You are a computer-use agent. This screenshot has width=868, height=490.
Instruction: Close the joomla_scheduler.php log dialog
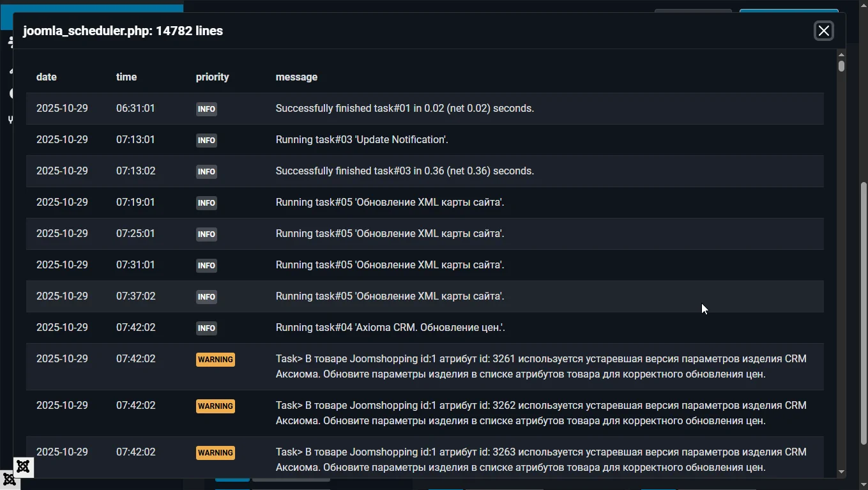[823, 31]
